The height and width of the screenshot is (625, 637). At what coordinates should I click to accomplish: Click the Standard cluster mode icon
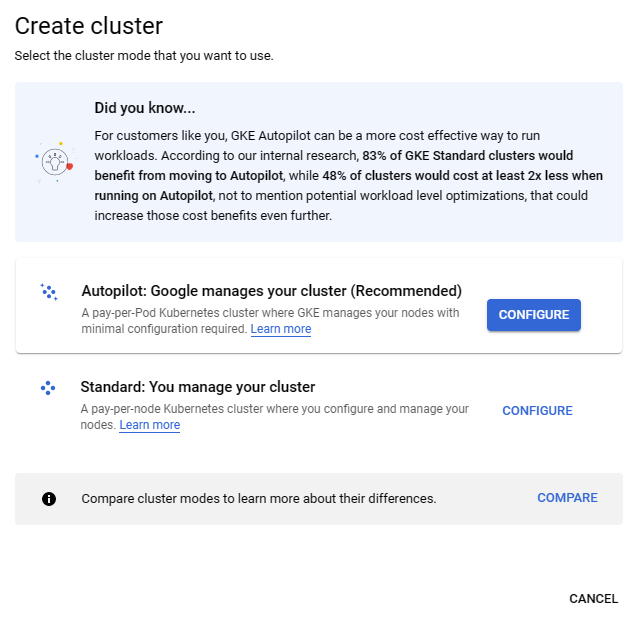pyautogui.click(x=48, y=388)
